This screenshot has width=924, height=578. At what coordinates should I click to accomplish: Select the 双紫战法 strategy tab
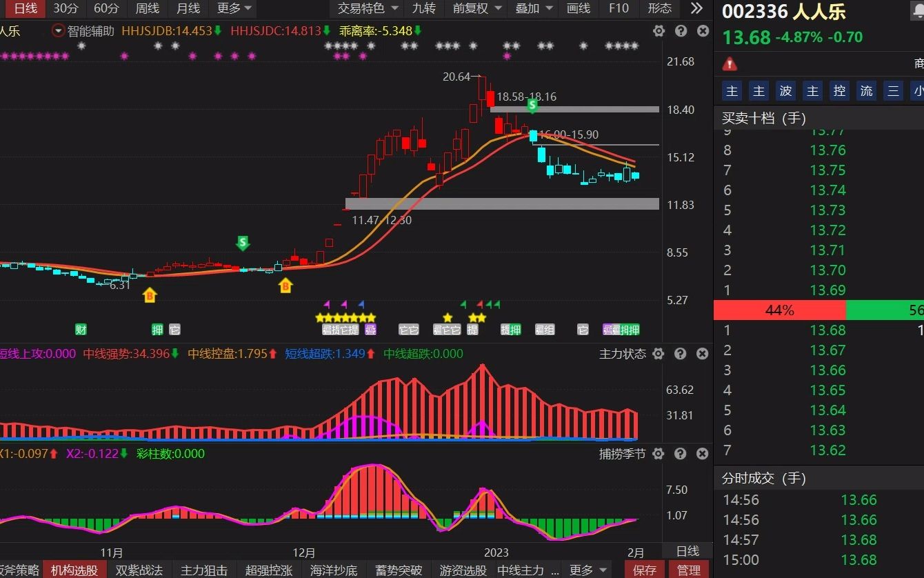click(x=139, y=570)
